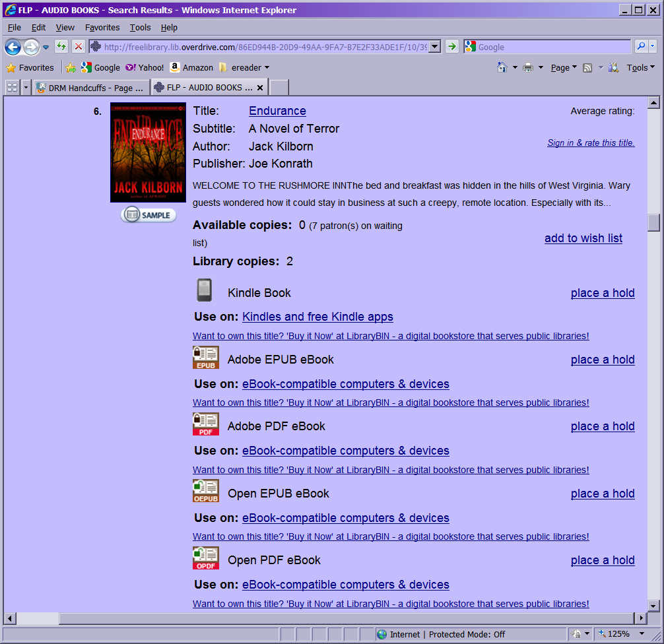Open the recent pages dropdown arrow

point(46,47)
